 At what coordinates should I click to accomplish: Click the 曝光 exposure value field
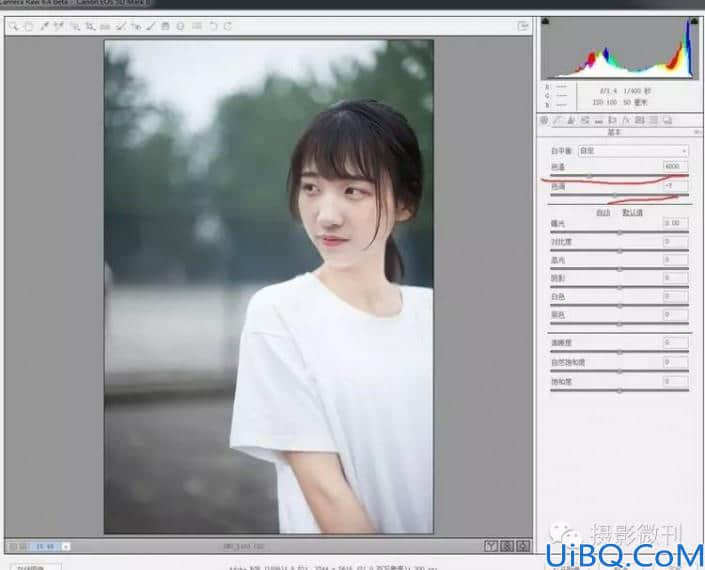675,223
